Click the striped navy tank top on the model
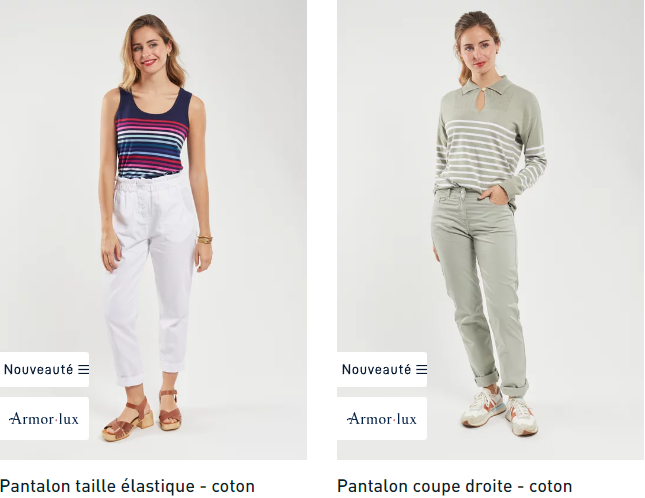 (x=153, y=134)
